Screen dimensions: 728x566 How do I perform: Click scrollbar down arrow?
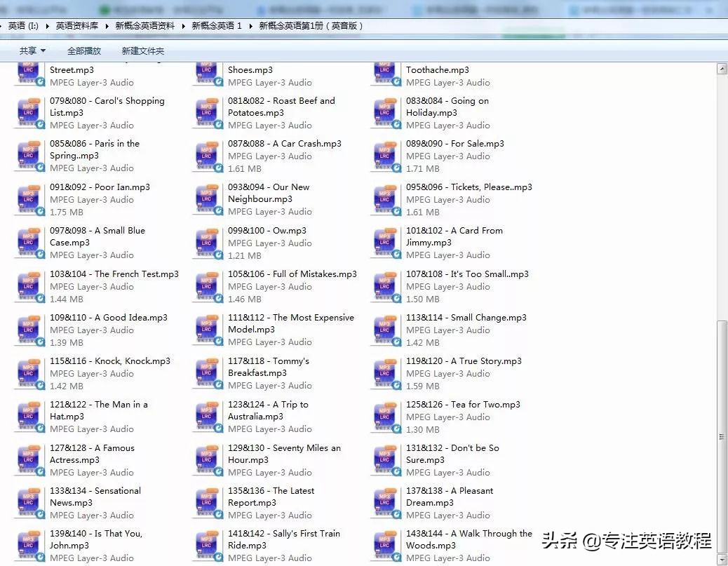pyautogui.click(x=722, y=559)
